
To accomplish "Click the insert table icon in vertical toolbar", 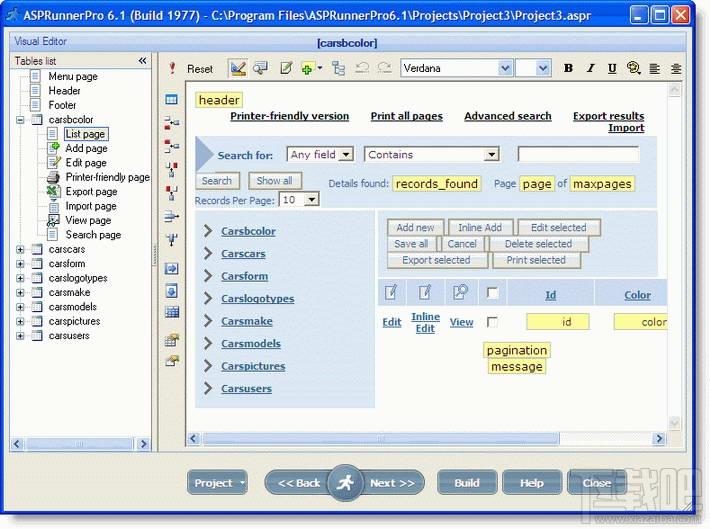I will coord(171,99).
